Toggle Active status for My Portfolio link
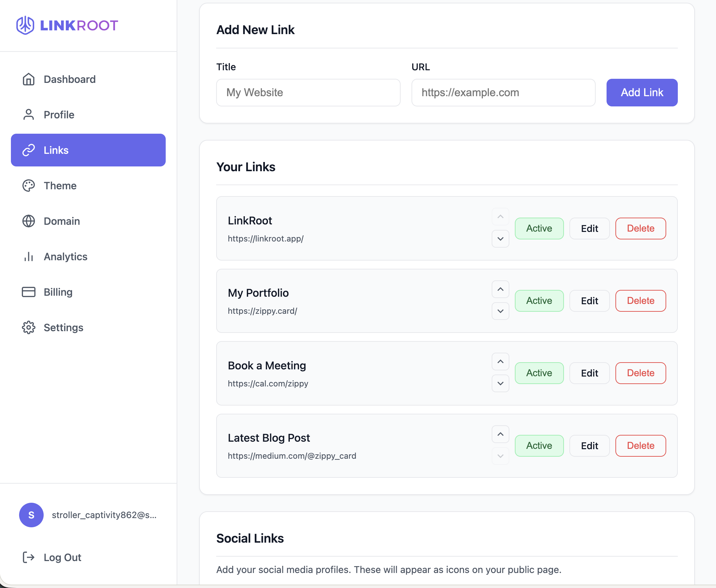716x588 pixels. [x=539, y=301]
